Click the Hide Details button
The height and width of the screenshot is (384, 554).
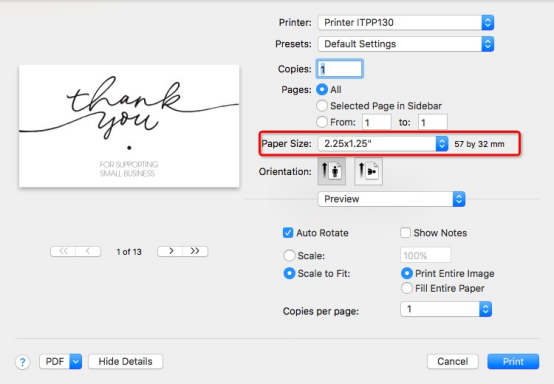coord(125,361)
